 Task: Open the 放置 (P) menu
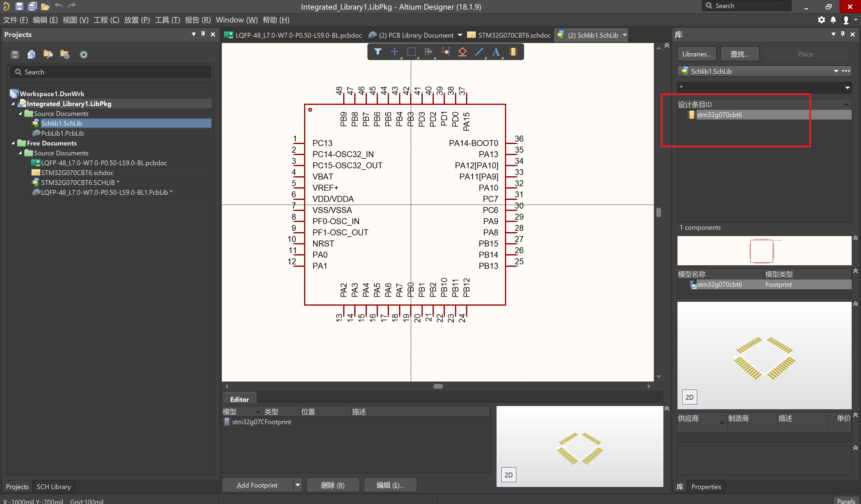[137, 20]
